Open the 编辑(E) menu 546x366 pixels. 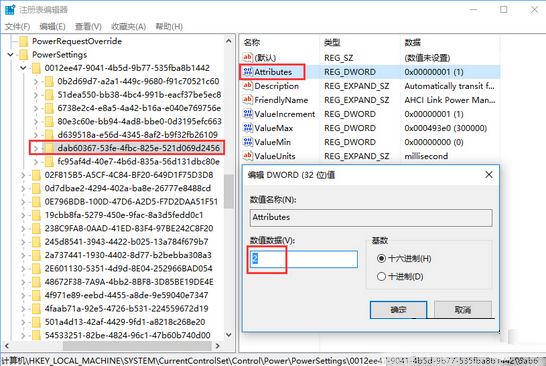(x=52, y=26)
